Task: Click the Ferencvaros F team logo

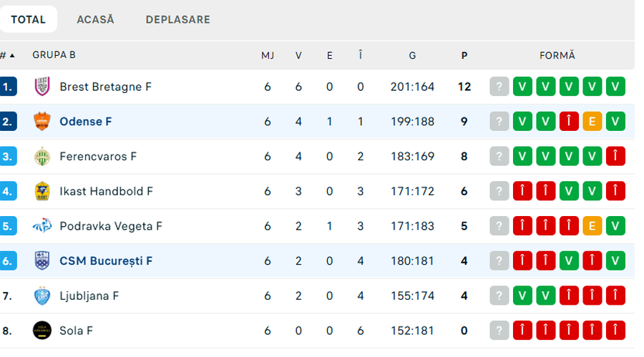Action: [42, 157]
